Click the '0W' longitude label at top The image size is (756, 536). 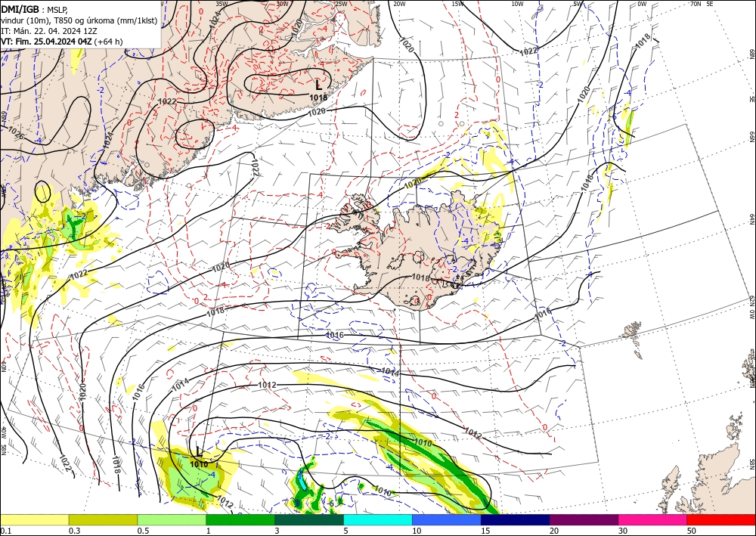pyautogui.click(x=642, y=4)
